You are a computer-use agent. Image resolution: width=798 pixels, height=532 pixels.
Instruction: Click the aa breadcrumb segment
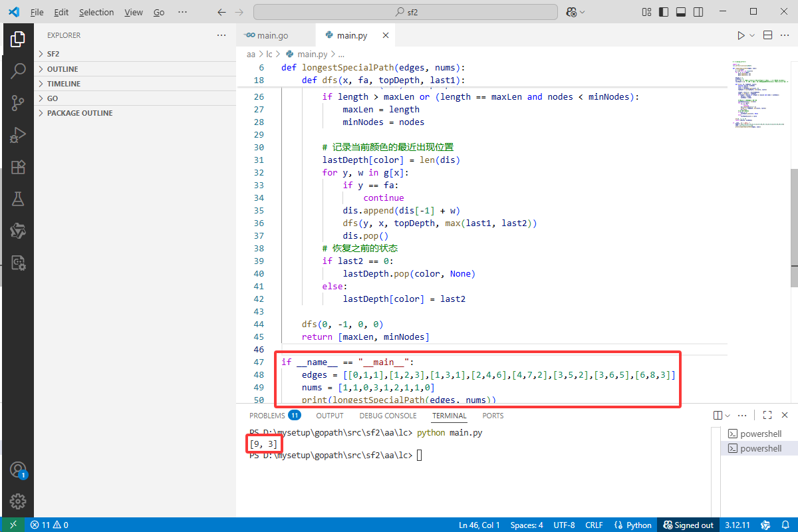pos(251,55)
